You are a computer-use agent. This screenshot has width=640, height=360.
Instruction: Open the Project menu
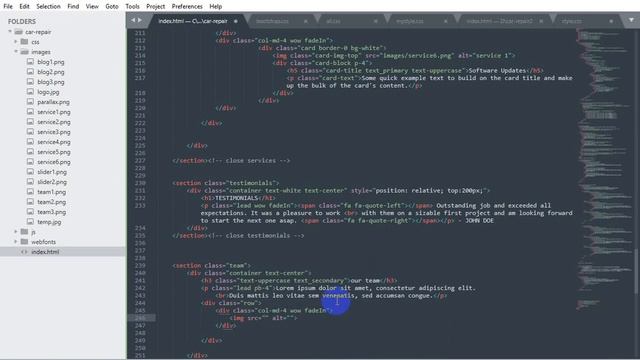pos(156,7)
